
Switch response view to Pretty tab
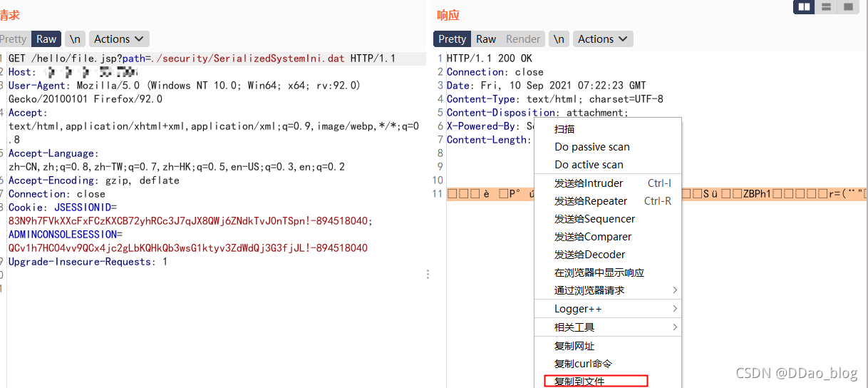pos(452,39)
